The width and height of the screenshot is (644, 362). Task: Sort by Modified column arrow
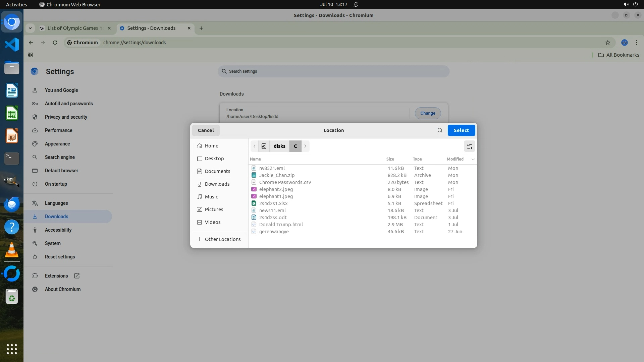point(473,159)
